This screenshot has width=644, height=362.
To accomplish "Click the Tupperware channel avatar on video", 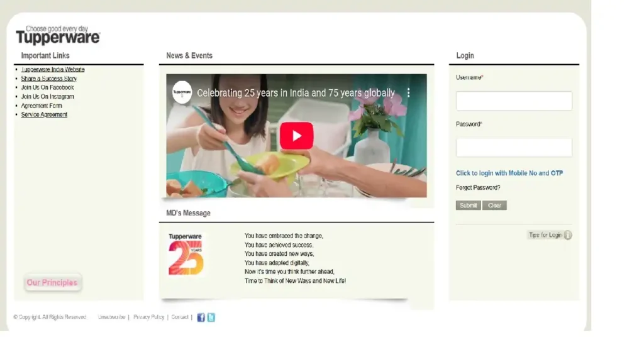I will [182, 92].
